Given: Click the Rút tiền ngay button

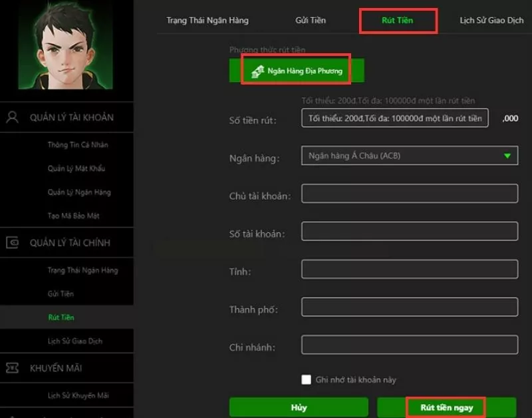Looking at the screenshot, I should click(x=446, y=407).
